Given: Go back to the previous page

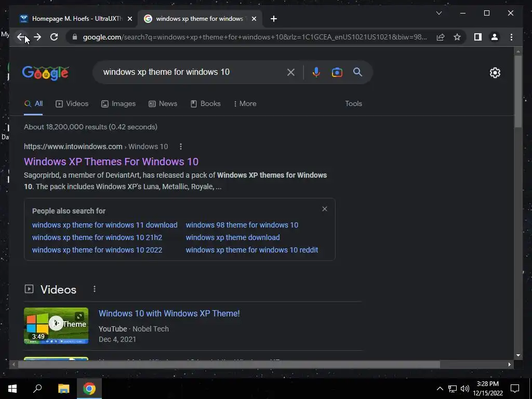Looking at the screenshot, I should (x=21, y=37).
